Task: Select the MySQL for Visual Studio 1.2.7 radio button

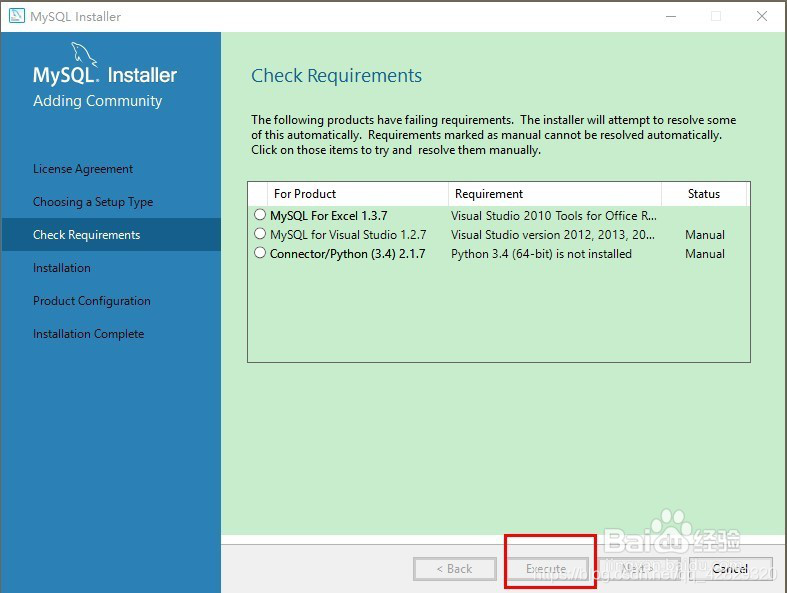Action: [259, 234]
